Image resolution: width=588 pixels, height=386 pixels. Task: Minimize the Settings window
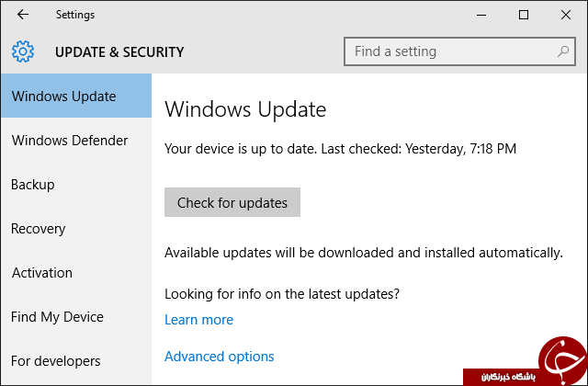(481, 15)
